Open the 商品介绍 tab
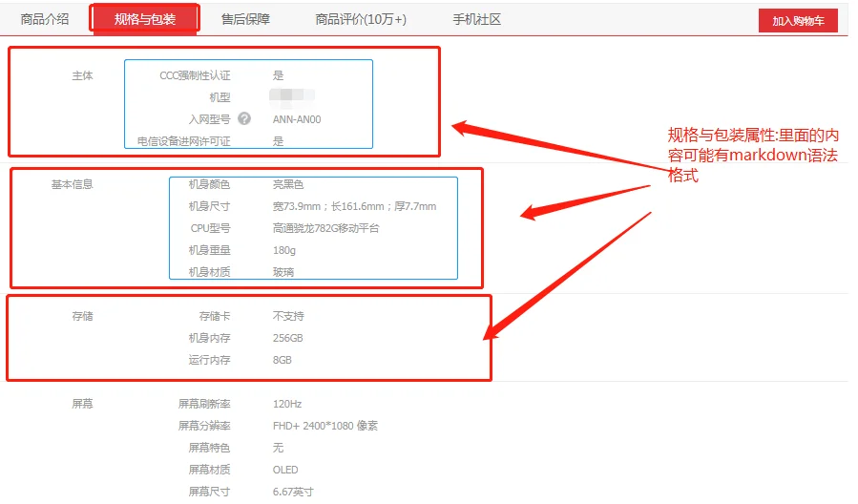Viewport: 858px width, 504px height. pos(44,20)
